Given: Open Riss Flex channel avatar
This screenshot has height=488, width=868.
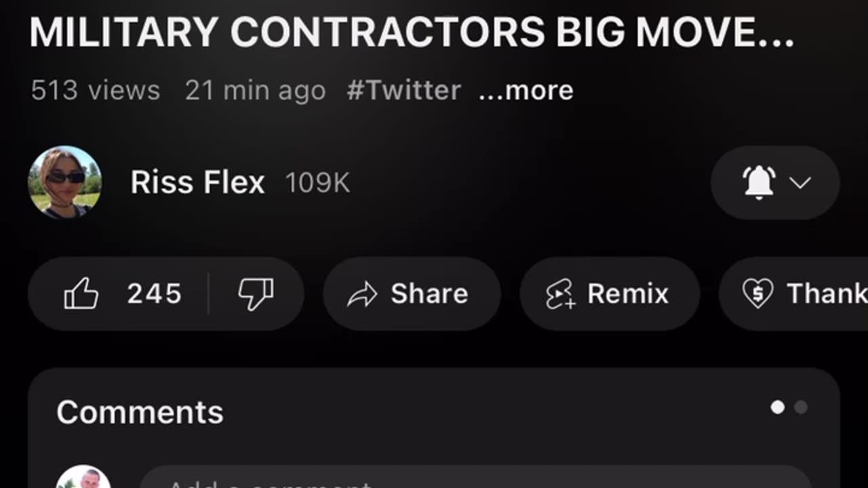Looking at the screenshot, I should (65, 182).
